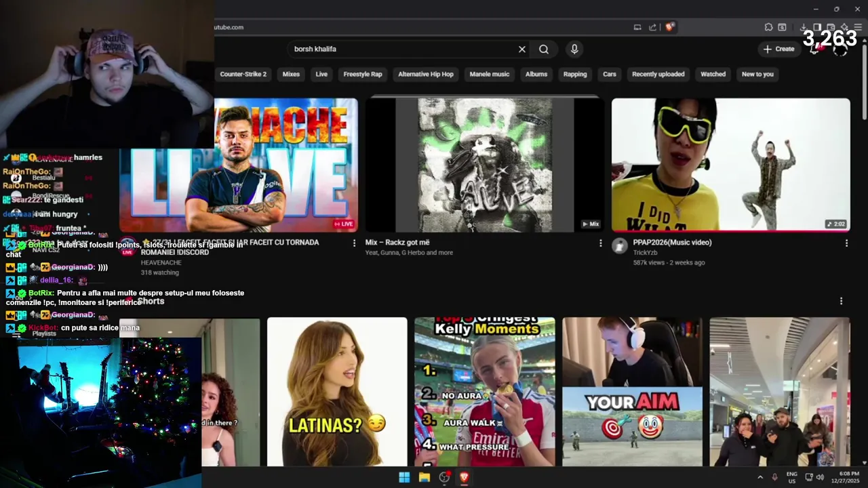Open the shopping mall group short
This screenshot has width=868, height=488.
point(779,392)
